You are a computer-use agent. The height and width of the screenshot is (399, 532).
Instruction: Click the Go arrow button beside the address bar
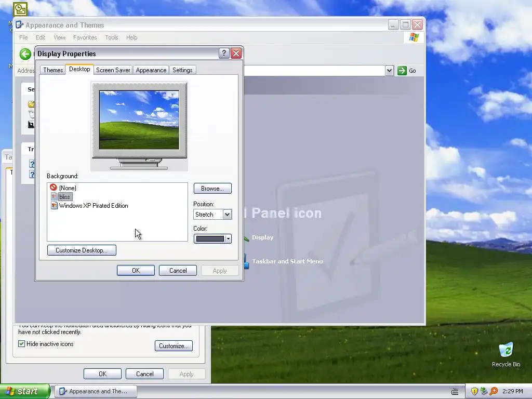point(402,71)
